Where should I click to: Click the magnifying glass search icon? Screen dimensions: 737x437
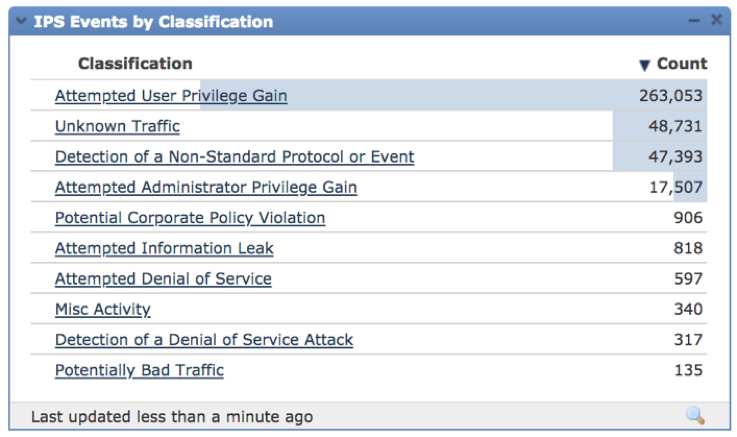coord(695,415)
